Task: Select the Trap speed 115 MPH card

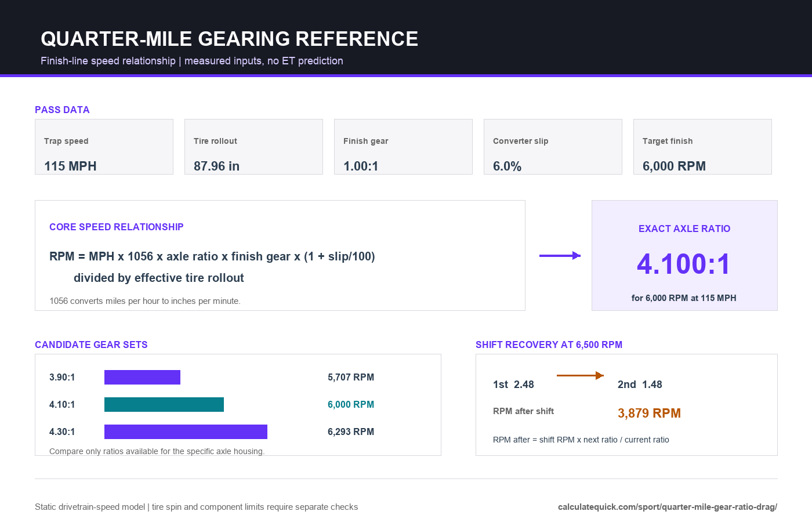Action: pyautogui.click(x=104, y=147)
